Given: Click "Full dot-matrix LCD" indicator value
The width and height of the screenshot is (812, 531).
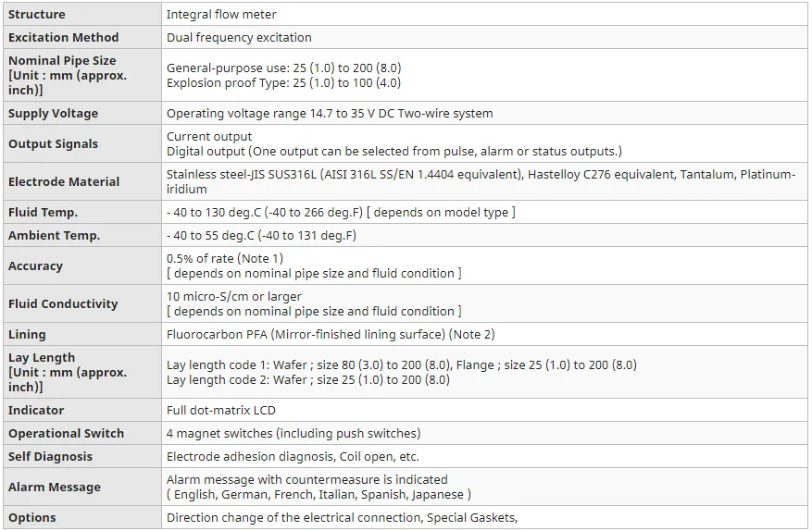Looking at the screenshot, I should (221, 410).
